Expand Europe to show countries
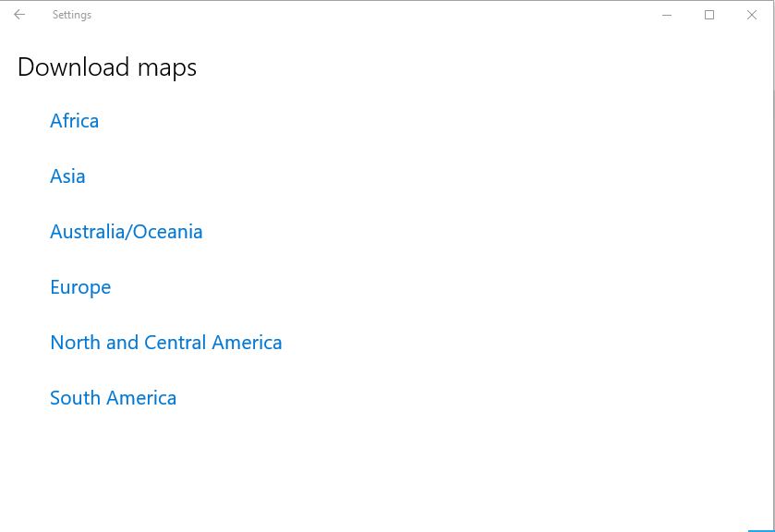 (x=80, y=286)
